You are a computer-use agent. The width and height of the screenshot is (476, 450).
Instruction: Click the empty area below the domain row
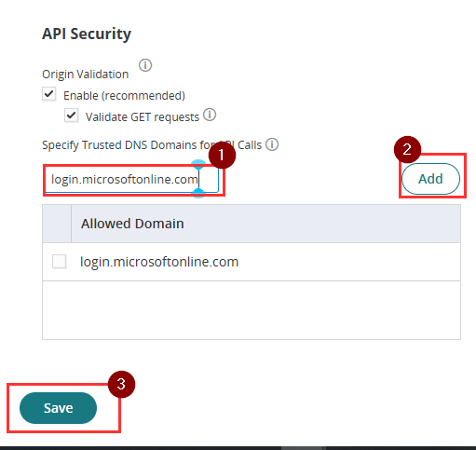pos(252,310)
